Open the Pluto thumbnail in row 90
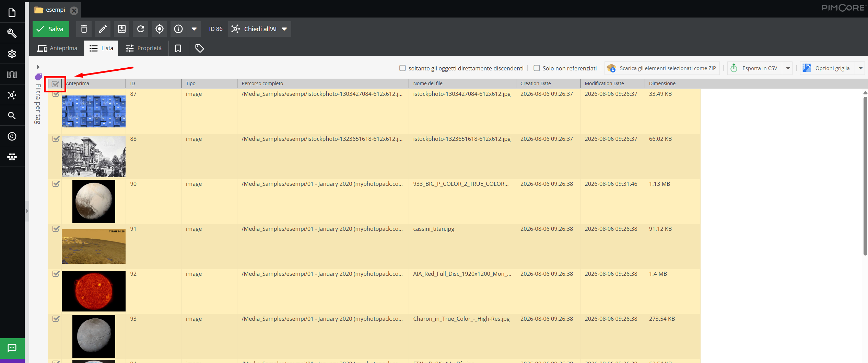This screenshot has height=363, width=868. [94, 201]
